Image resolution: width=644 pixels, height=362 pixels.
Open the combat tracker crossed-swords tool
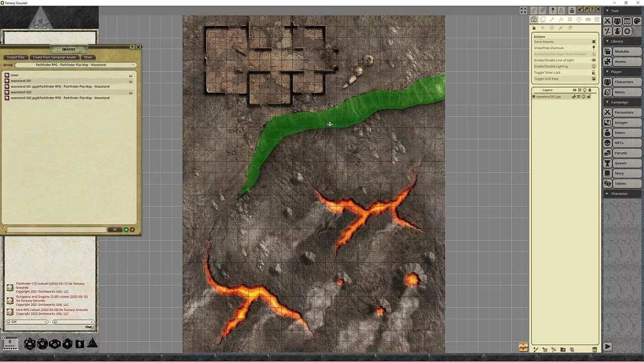tap(608, 21)
